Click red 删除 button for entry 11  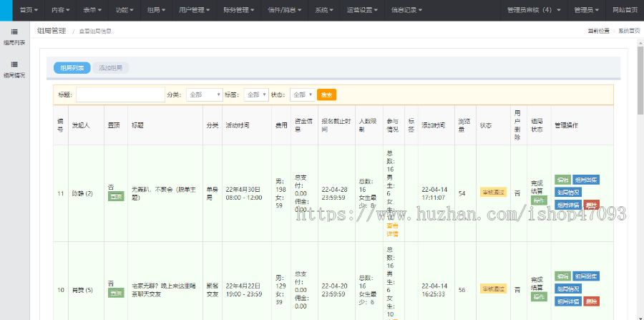tap(591, 205)
